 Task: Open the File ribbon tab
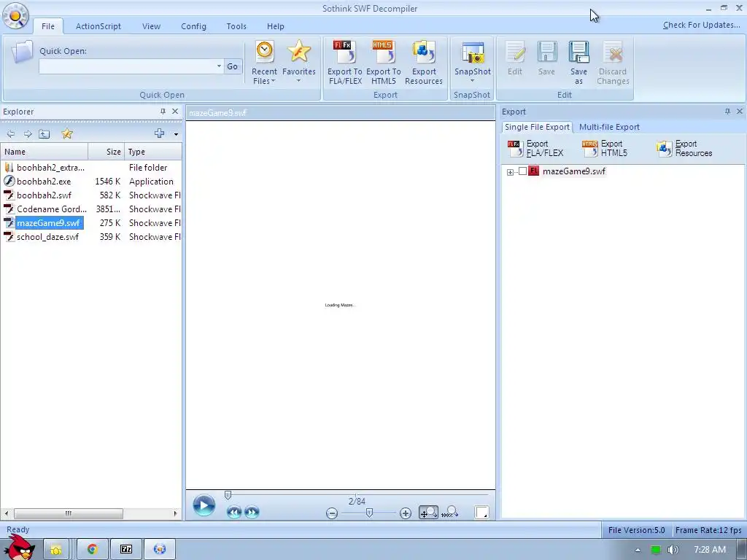coord(48,26)
